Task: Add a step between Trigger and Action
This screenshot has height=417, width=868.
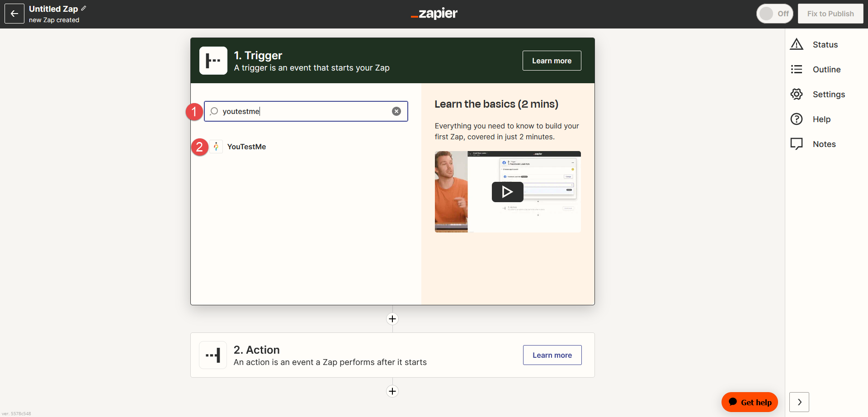Action: click(x=392, y=319)
